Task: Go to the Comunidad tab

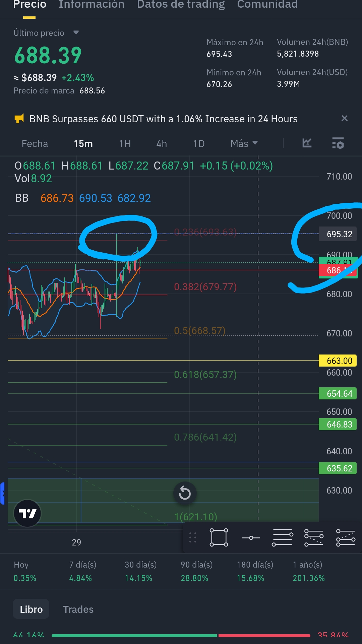Action: [267, 5]
